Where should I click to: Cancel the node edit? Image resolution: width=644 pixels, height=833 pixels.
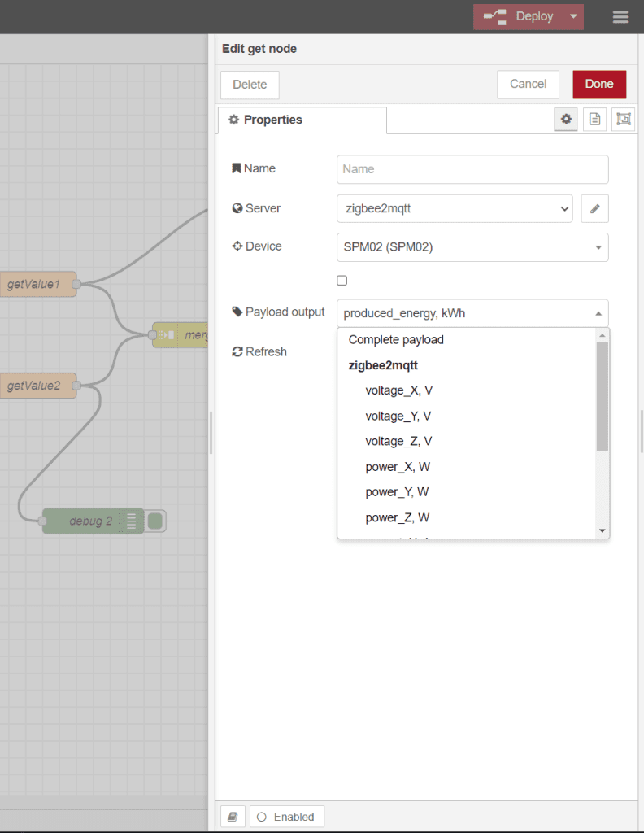coord(528,84)
